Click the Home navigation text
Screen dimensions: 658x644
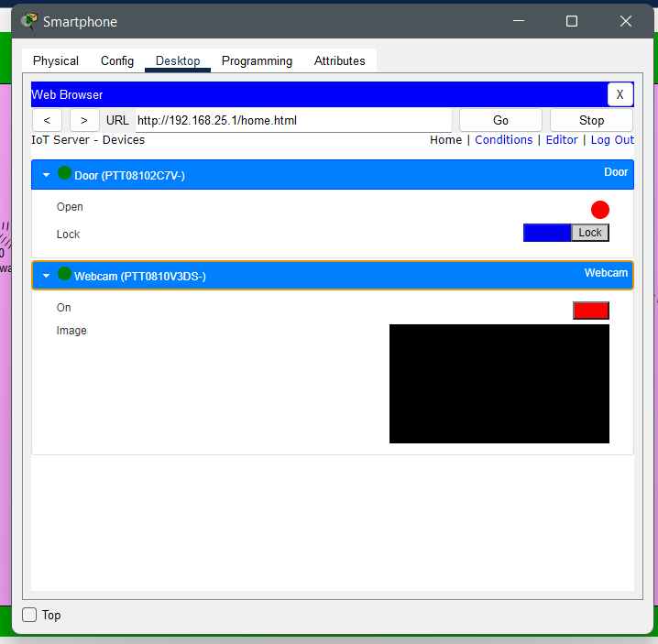click(x=445, y=140)
